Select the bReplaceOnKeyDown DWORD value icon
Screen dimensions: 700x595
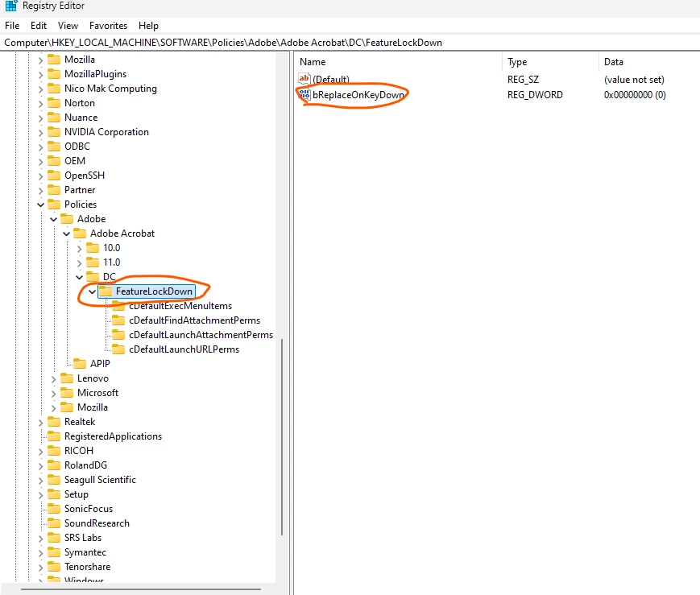click(304, 94)
